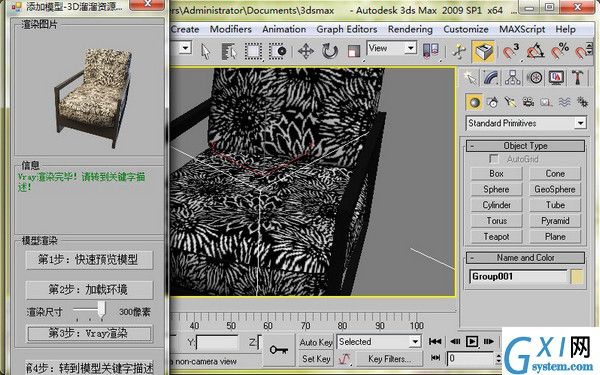Open the Utilities hammer panel tab
Viewport: 600px width, 375px height.
(577, 78)
